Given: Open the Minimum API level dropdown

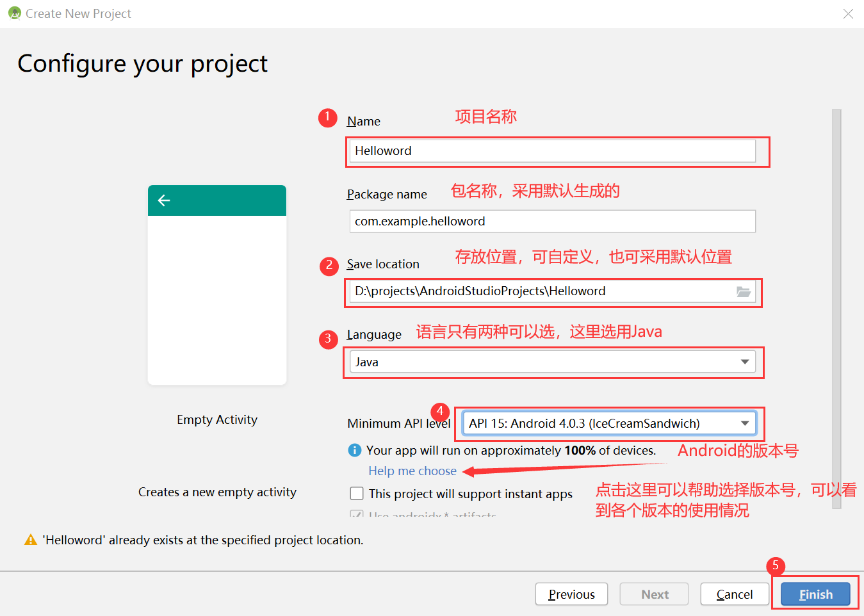Looking at the screenshot, I should point(745,423).
